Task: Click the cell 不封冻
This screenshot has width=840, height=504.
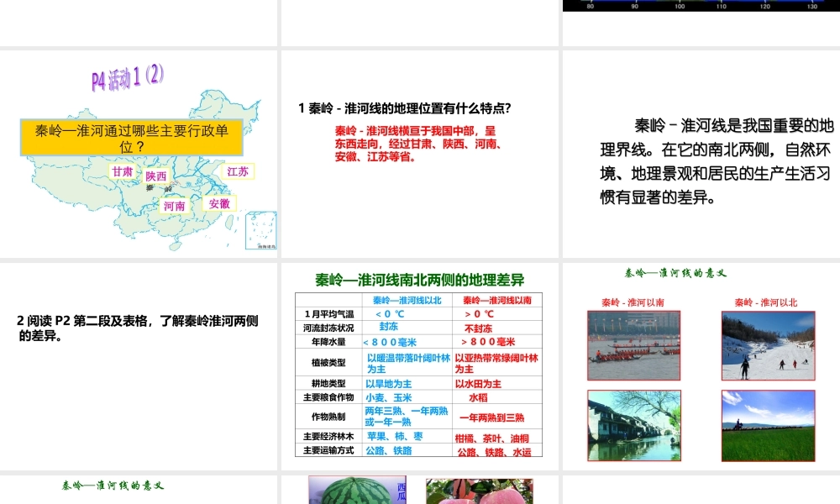Action: 478,328
